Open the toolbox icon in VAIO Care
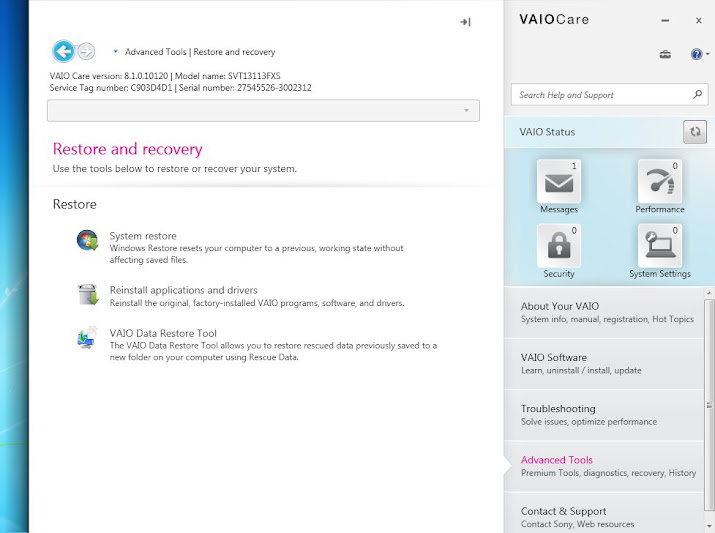Image resolution: width=715 pixels, height=533 pixels. coord(665,55)
